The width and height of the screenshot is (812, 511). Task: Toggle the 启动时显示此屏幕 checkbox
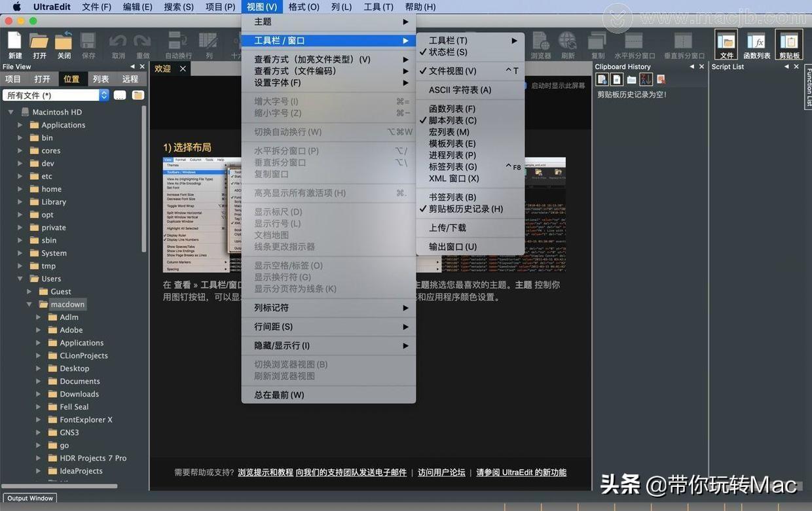click(523, 86)
